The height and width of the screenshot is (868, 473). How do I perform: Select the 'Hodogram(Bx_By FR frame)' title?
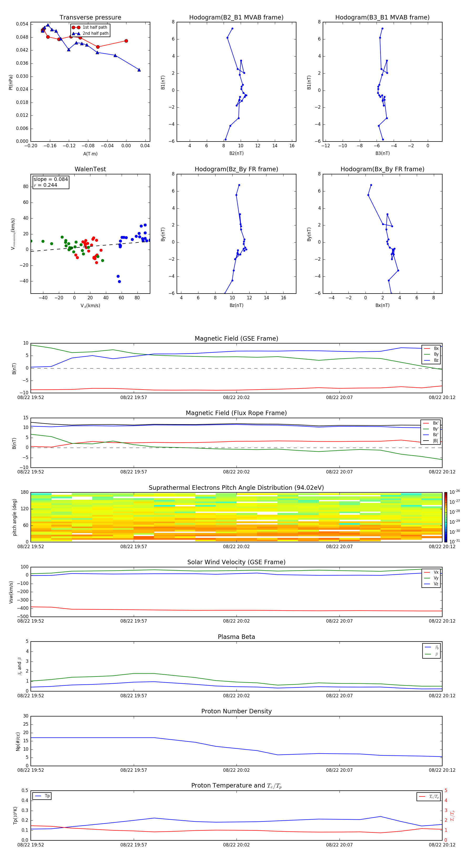pyautogui.click(x=382, y=169)
